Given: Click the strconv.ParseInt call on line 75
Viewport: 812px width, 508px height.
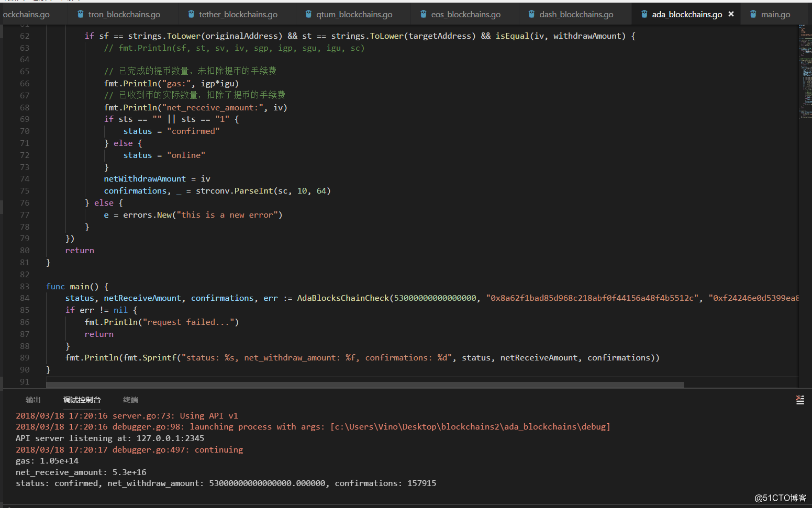Looking at the screenshot, I should pyautogui.click(x=263, y=191).
